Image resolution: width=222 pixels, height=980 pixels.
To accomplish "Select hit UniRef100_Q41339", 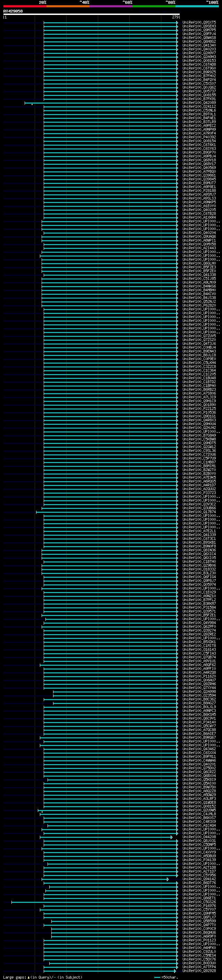I will click(199, 535).
